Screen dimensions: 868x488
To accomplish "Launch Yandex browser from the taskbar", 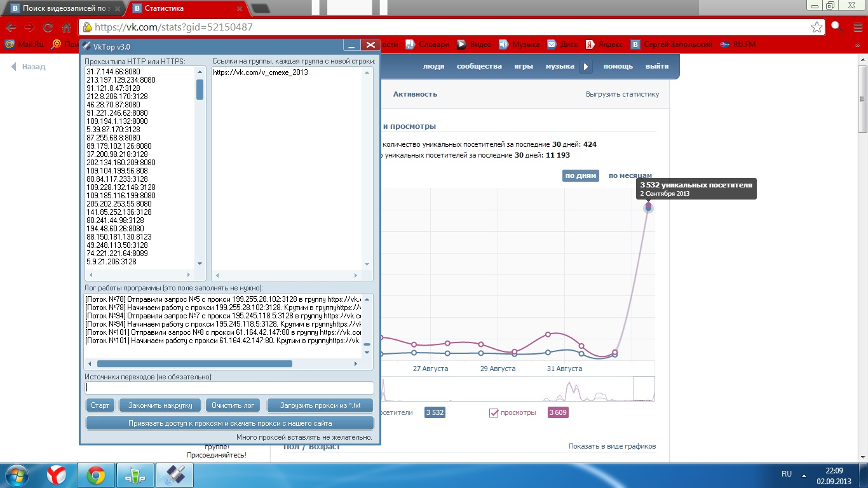I will tap(57, 475).
